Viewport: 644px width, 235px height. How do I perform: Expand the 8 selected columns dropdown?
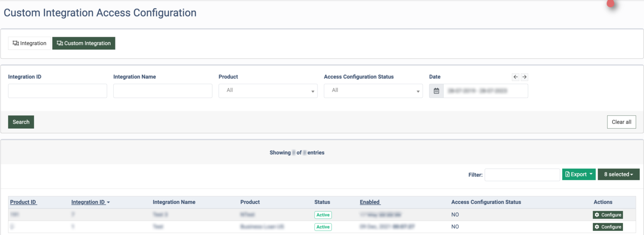click(619, 174)
